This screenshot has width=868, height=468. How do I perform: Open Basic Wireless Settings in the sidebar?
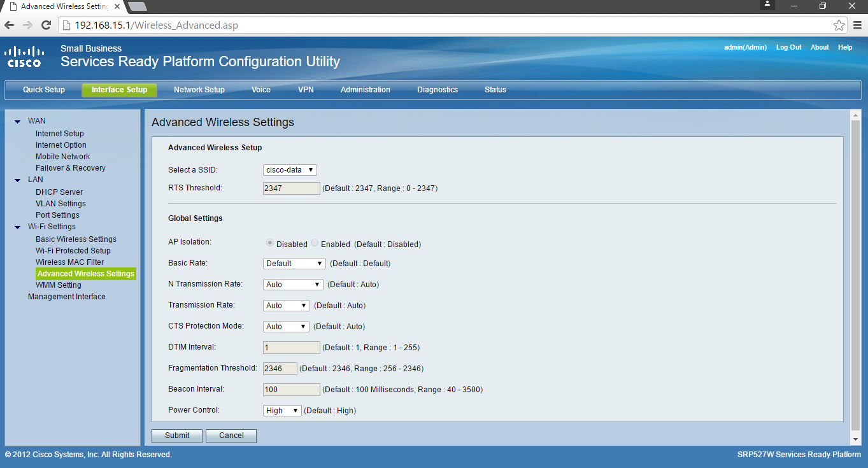tap(76, 239)
